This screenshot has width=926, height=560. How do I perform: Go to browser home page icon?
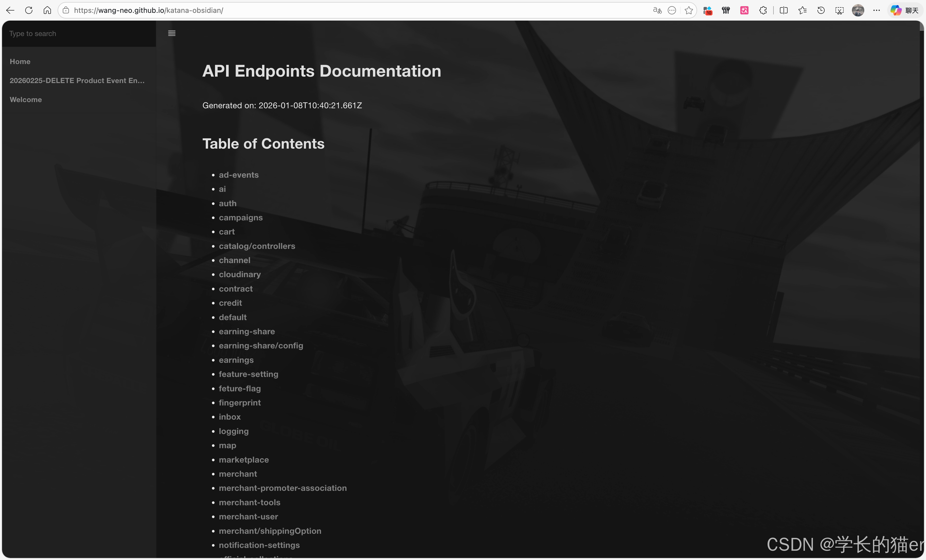[47, 10]
